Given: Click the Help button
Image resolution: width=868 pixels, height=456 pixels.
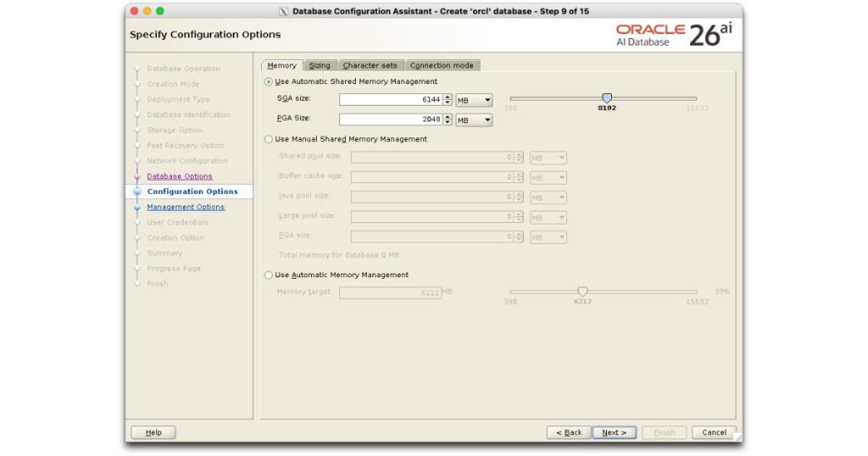Looking at the screenshot, I should (153, 432).
